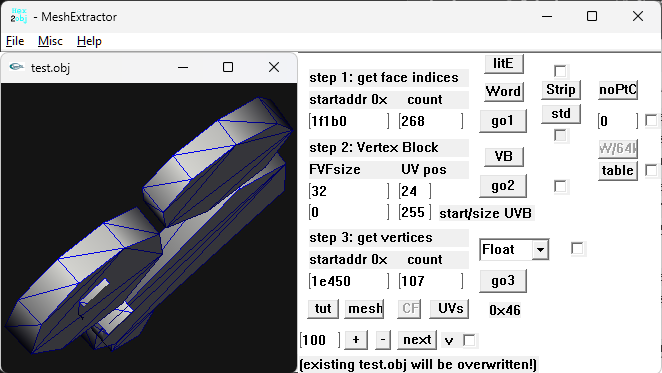Click the Hex2obj app icon in title bar

coord(19,16)
